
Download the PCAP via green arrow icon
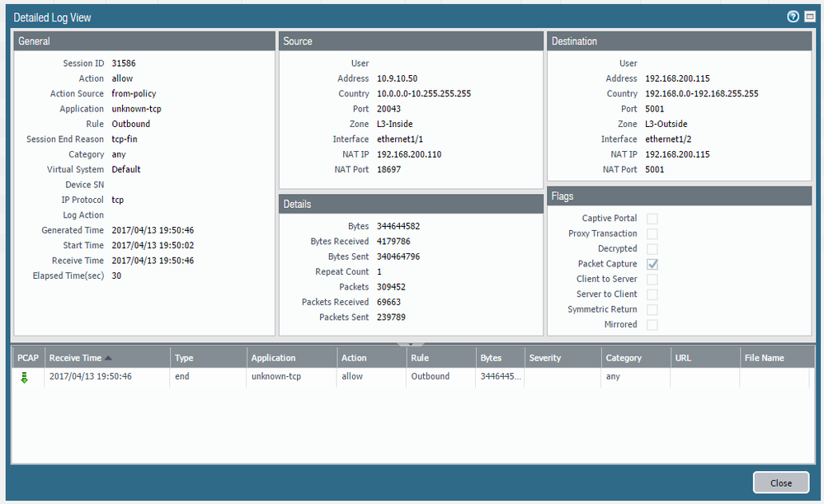24,377
